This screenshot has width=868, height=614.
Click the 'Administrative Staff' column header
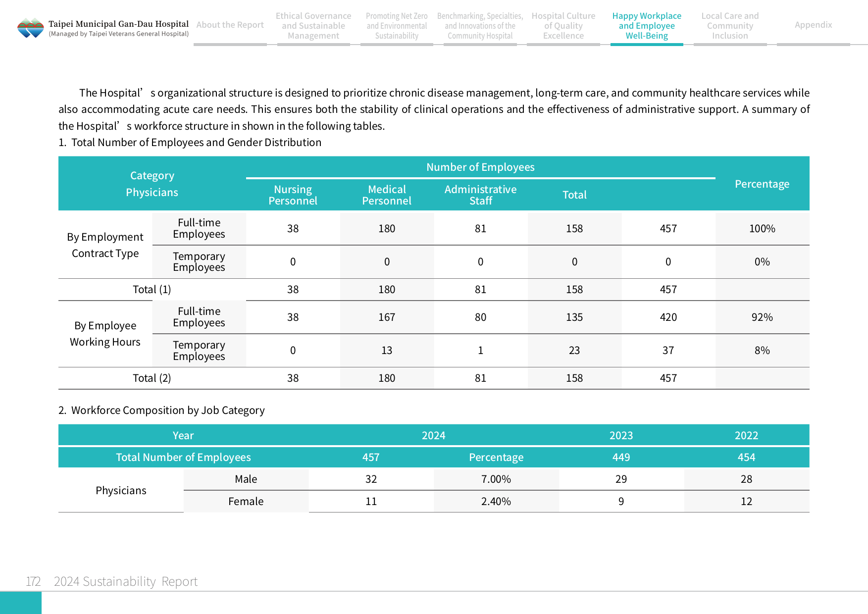(x=480, y=195)
